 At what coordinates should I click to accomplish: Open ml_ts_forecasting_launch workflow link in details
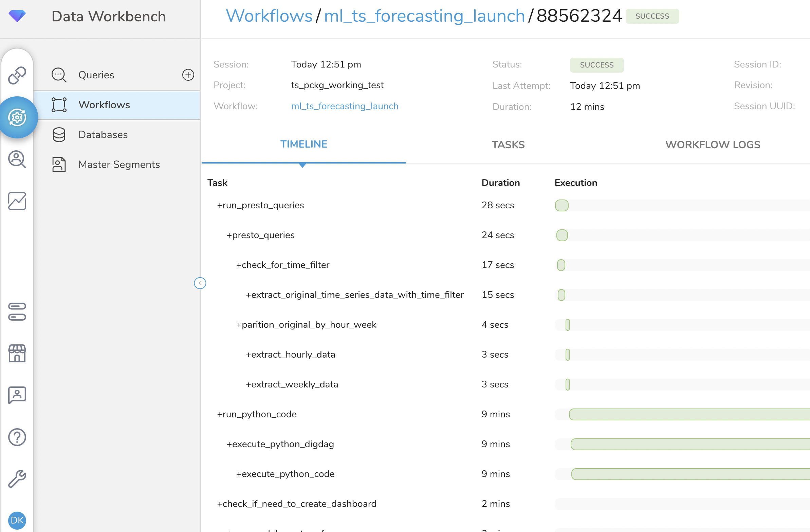345,106
